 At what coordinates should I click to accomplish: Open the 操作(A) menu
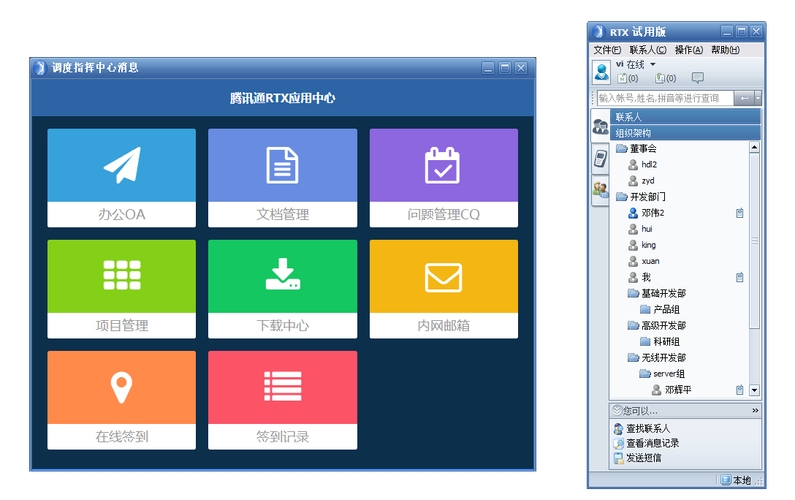(689, 50)
